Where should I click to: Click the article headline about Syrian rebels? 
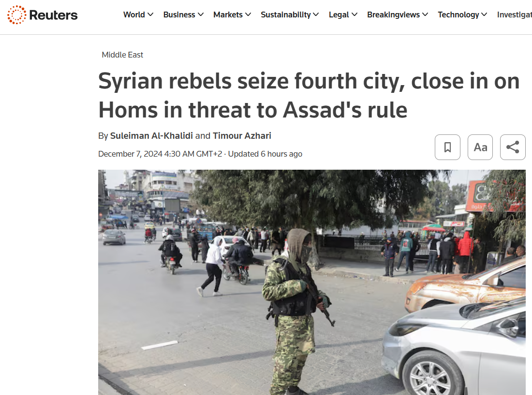click(309, 96)
